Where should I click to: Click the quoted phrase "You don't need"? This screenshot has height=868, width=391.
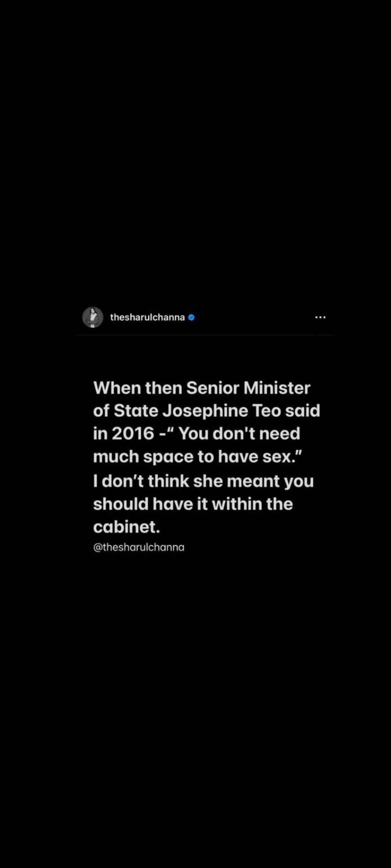pyautogui.click(x=239, y=434)
